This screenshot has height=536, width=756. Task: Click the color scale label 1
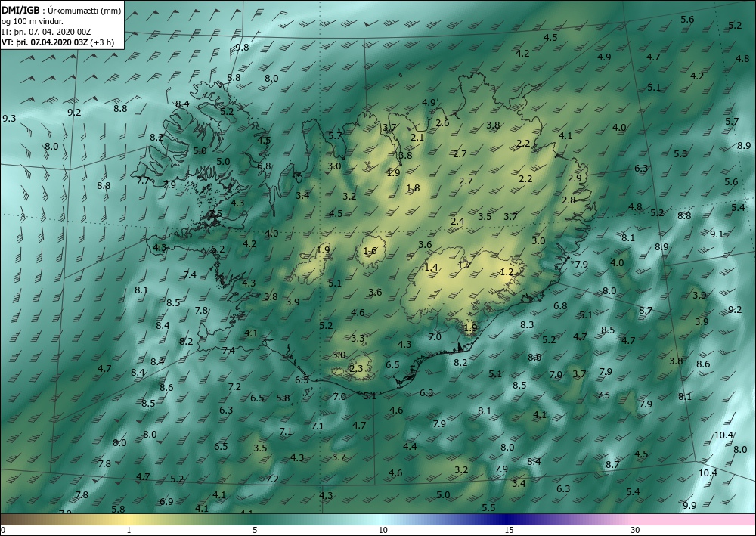tap(129, 531)
